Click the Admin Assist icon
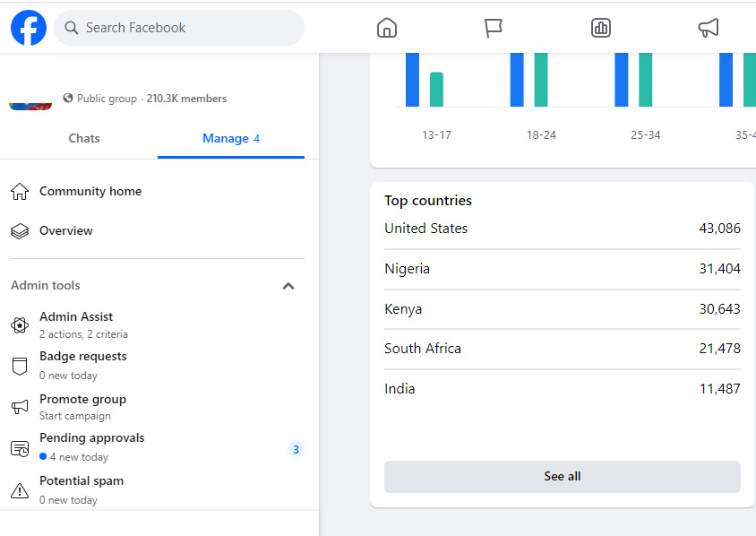Viewport: 756px width, 536px height. coord(20,325)
